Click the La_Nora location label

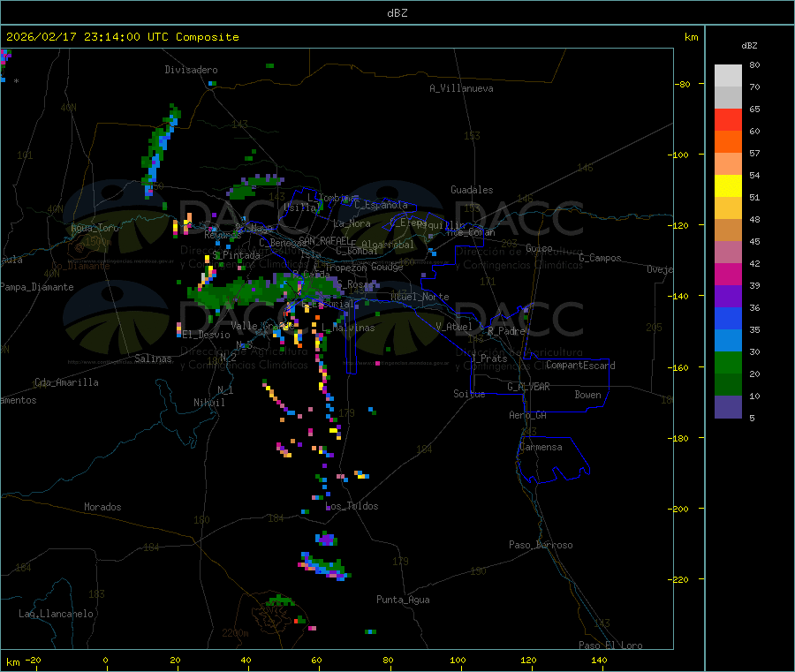click(x=352, y=223)
